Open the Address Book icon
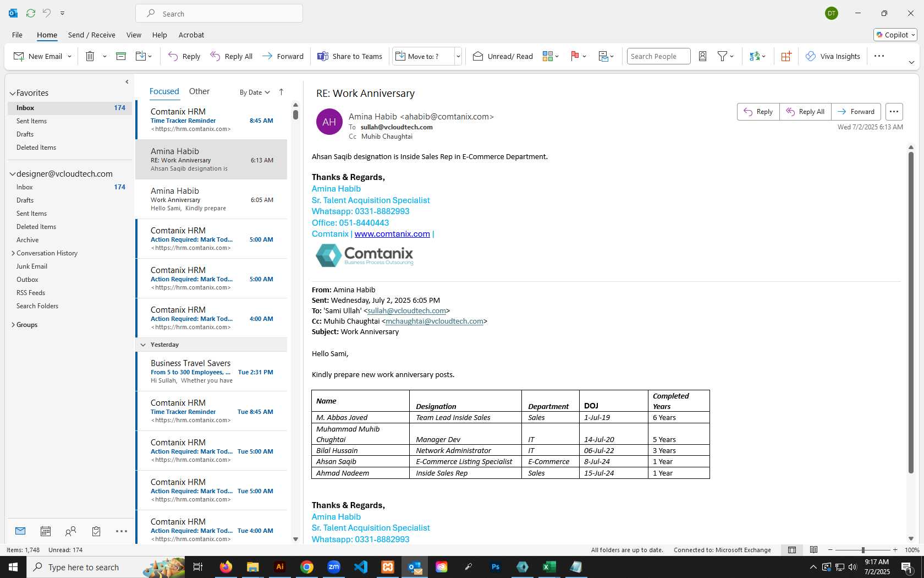Screen dimensions: 924x578 pyautogui.click(x=702, y=56)
